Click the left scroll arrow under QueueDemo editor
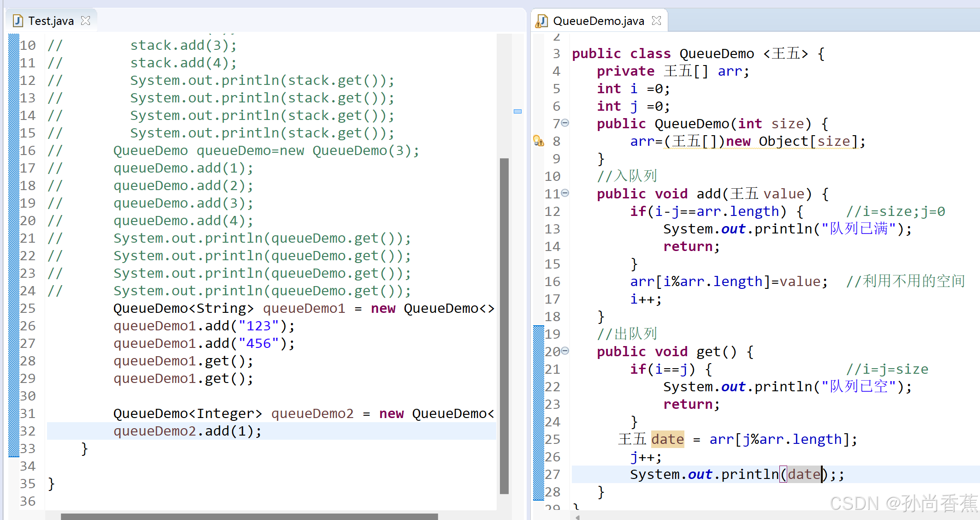 tap(577, 517)
